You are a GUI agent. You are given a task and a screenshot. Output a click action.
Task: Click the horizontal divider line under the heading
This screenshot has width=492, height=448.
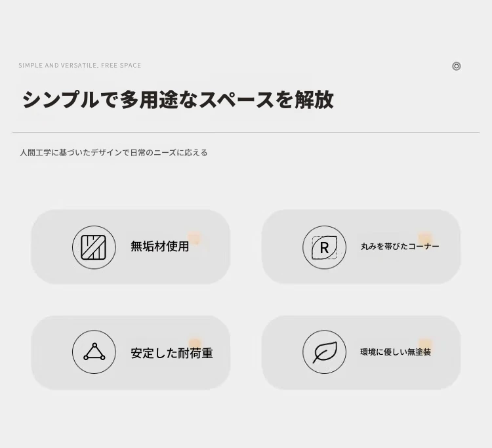[246, 132]
